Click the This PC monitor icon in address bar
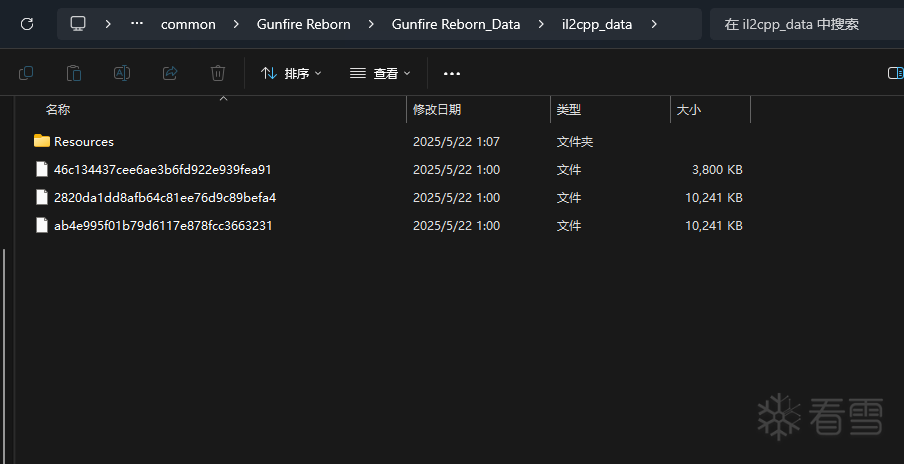The height and width of the screenshot is (464, 904). tap(78, 24)
